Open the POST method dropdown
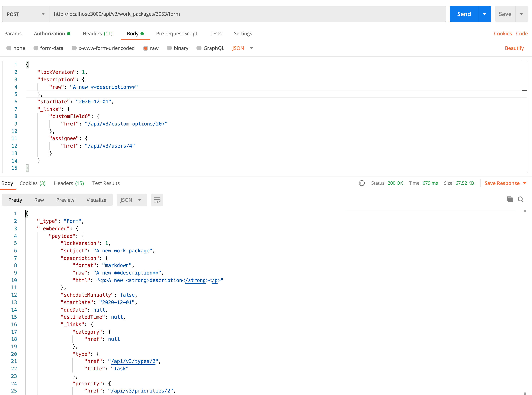 [x=26, y=14]
